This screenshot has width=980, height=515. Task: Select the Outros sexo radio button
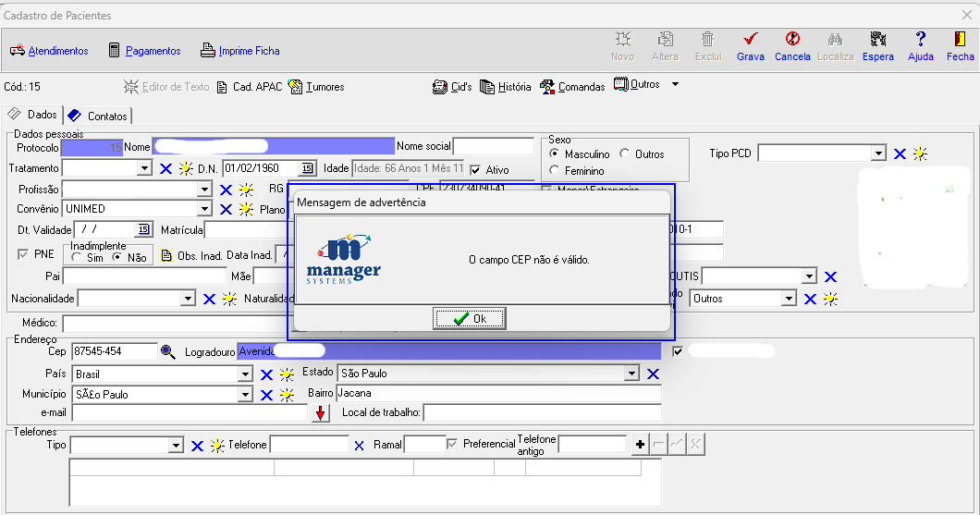625,154
